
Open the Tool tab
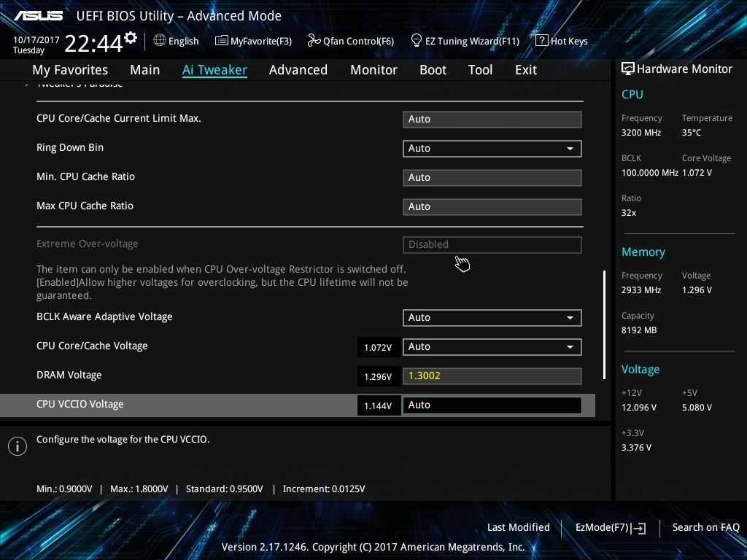(x=480, y=70)
